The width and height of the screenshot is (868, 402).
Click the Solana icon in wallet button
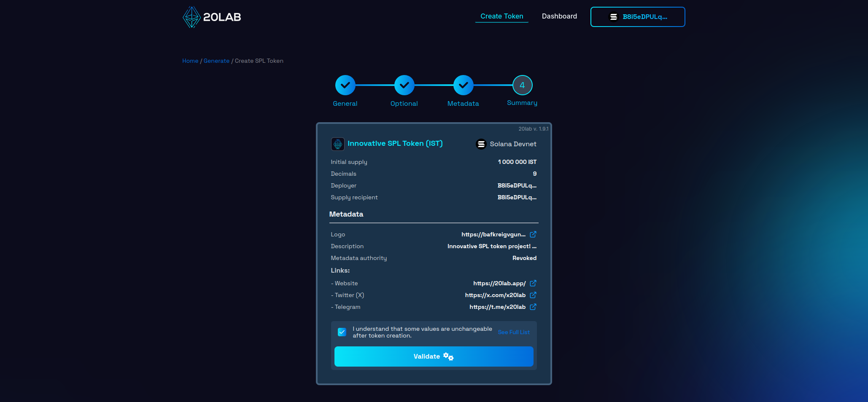[x=614, y=17]
